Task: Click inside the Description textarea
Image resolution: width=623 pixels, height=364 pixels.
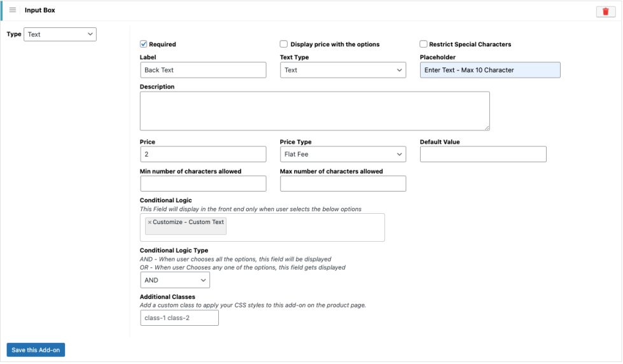Action: [x=314, y=111]
